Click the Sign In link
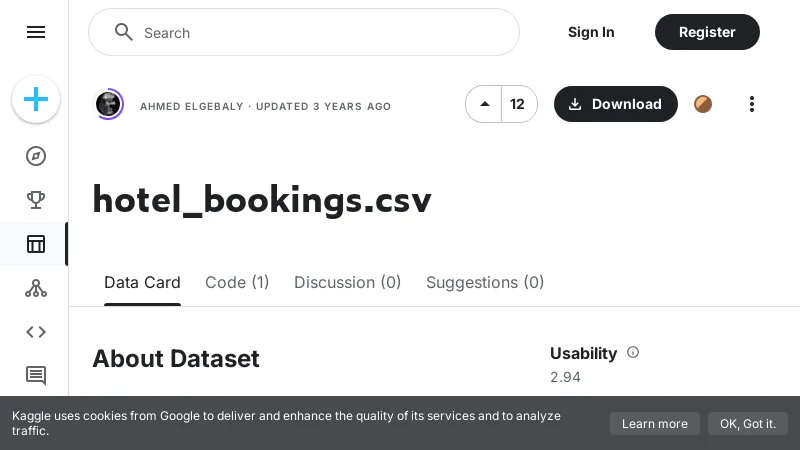 tap(591, 32)
